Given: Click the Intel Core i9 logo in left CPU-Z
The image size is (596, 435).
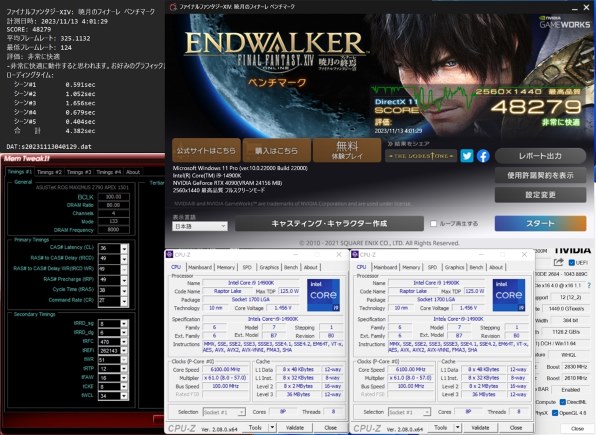Looking at the screenshot, I should coord(323,295).
